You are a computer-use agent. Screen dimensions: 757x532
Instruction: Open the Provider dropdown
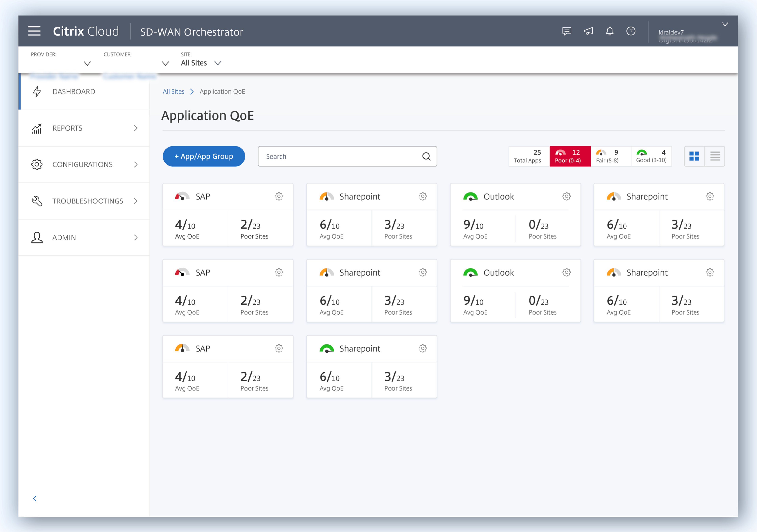pyautogui.click(x=87, y=63)
